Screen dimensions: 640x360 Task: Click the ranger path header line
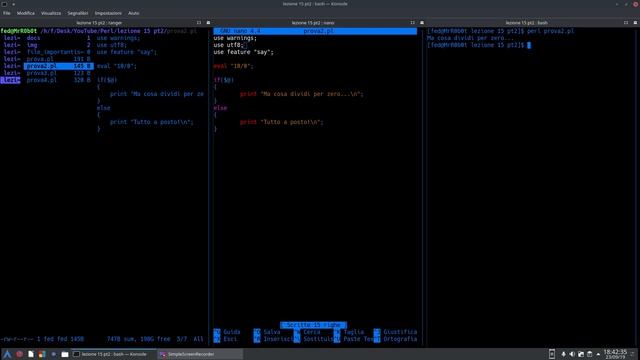[x=99, y=31]
